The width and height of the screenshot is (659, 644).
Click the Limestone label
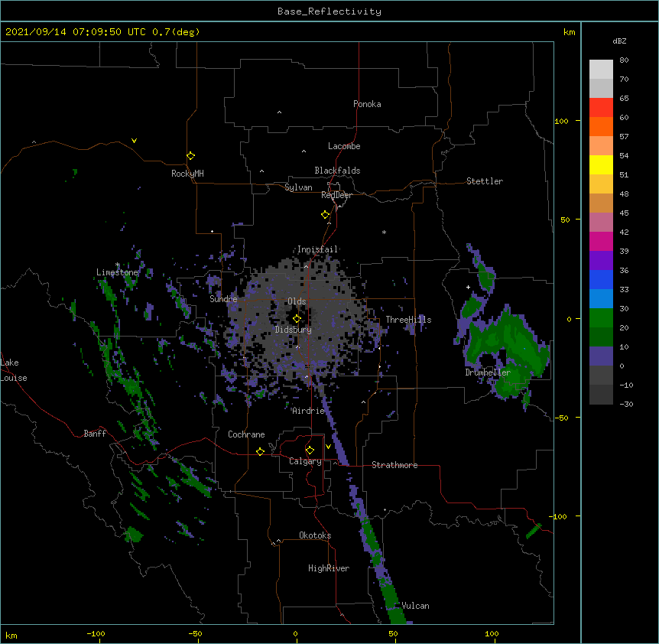117,272
